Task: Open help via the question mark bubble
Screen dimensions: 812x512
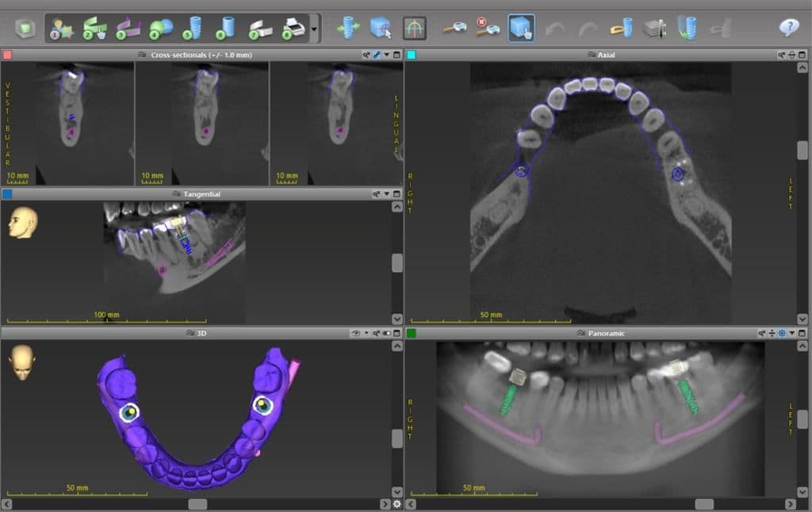Action: click(x=788, y=29)
